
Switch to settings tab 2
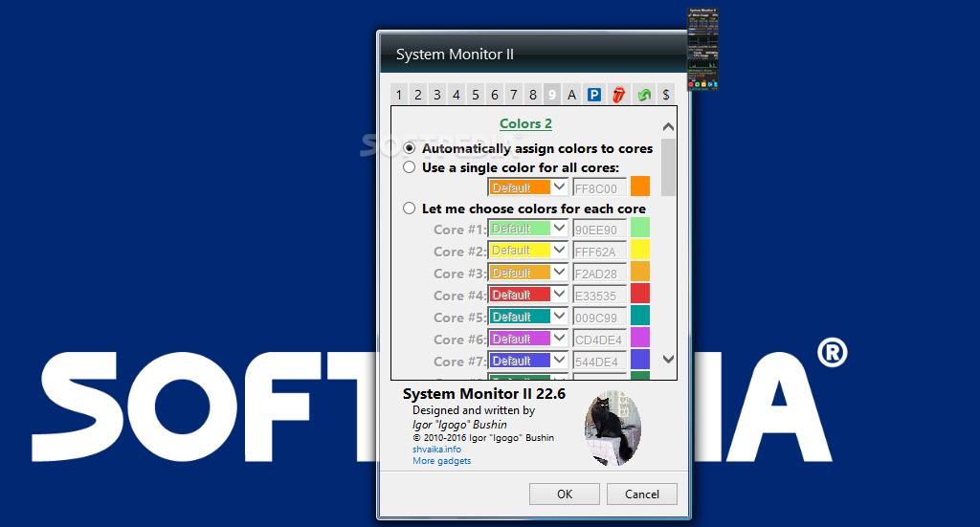coord(418,95)
